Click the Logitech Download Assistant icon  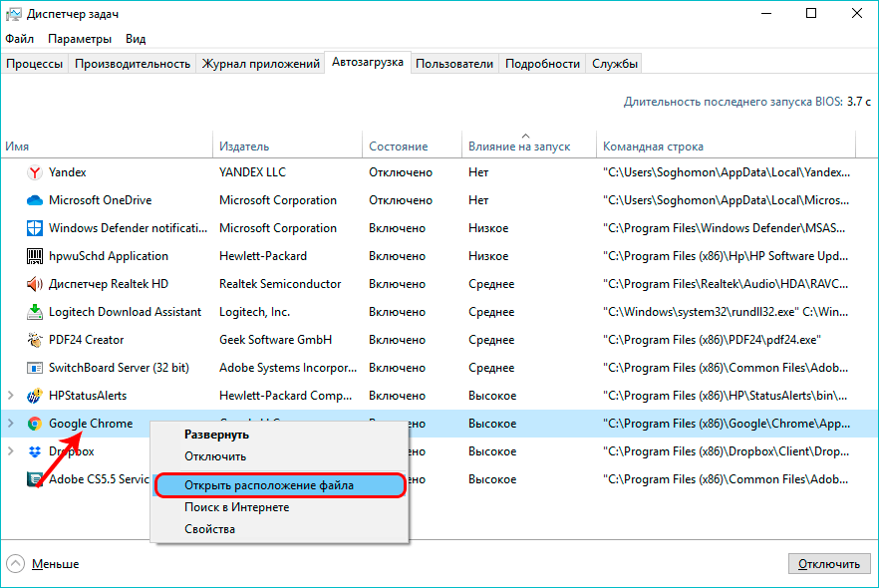click(x=34, y=312)
